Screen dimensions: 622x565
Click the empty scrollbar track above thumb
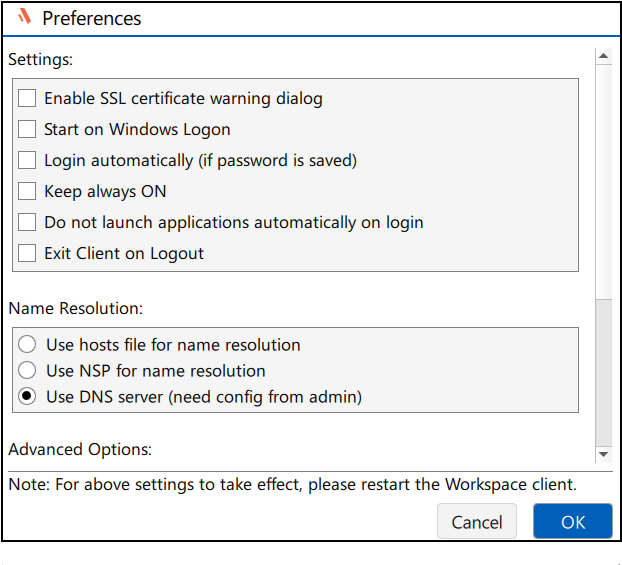pyautogui.click(x=603, y=182)
